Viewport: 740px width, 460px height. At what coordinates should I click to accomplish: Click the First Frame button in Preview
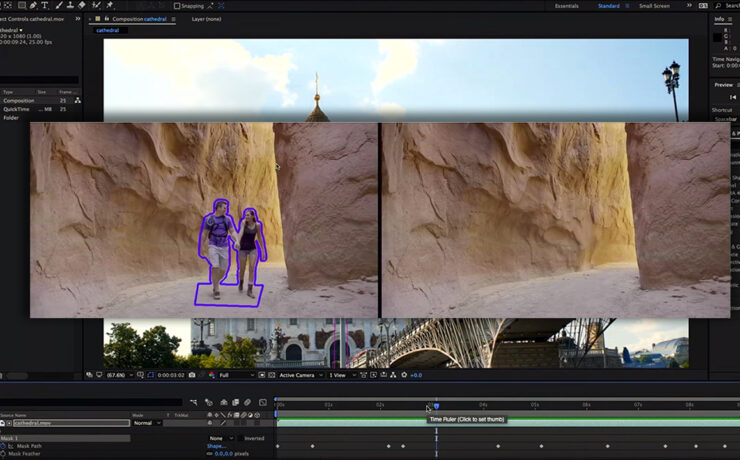(x=733, y=97)
